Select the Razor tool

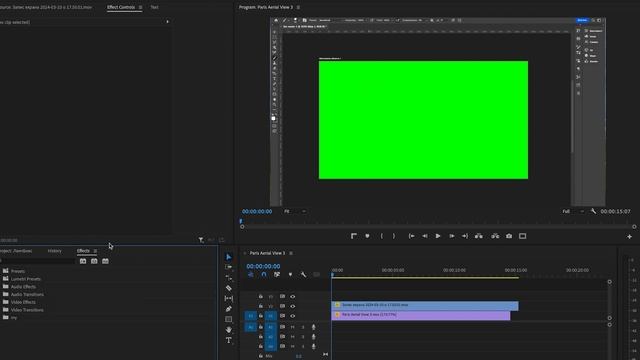pyautogui.click(x=229, y=288)
